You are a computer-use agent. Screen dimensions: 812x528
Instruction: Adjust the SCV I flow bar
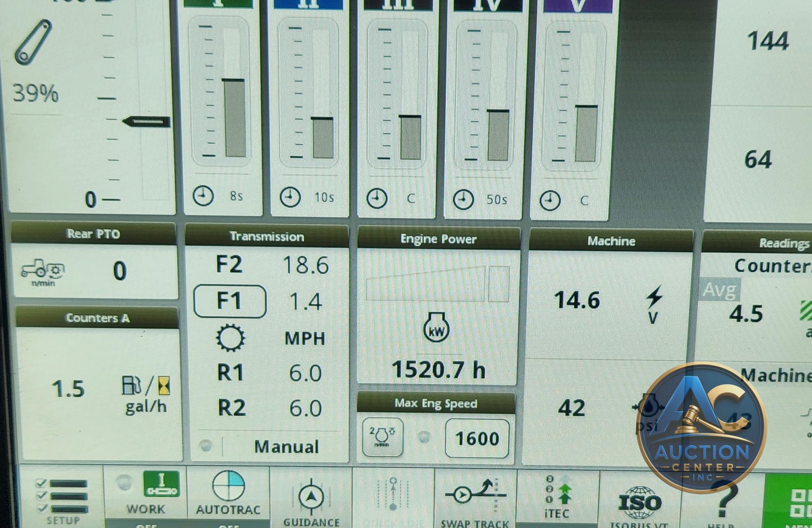tap(234, 118)
